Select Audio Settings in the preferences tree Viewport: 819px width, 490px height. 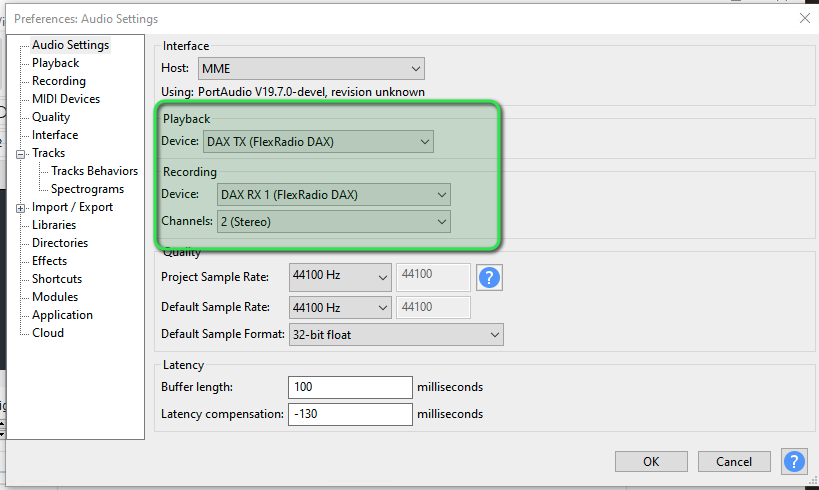pos(71,45)
